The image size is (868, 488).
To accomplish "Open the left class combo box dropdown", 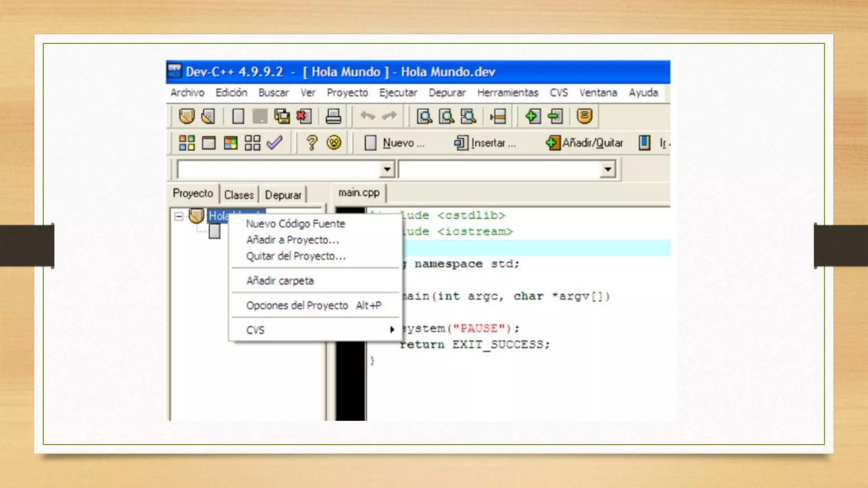I will tap(387, 169).
